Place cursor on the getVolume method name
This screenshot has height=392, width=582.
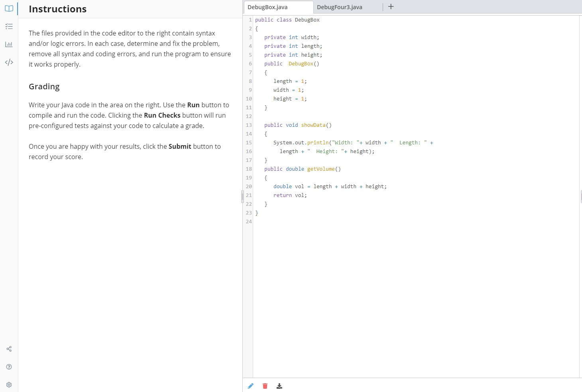(x=320, y=169)
